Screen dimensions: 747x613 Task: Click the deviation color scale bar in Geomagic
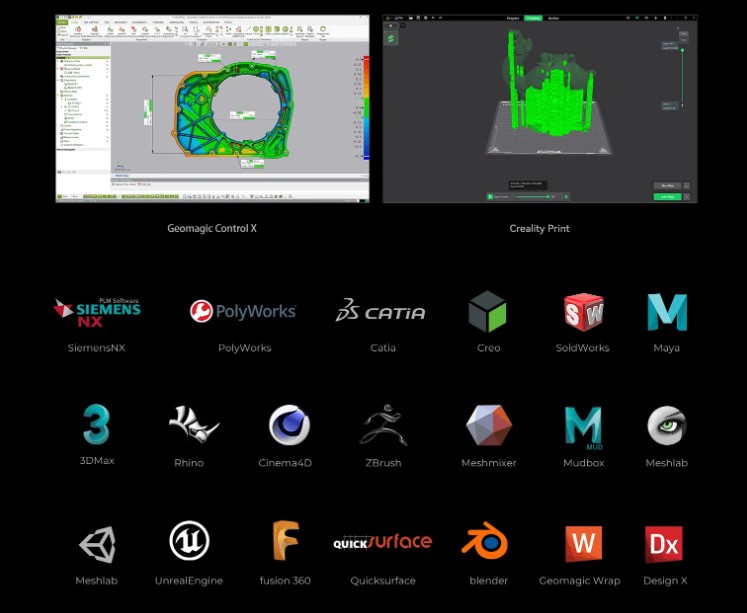click(366, 108)
